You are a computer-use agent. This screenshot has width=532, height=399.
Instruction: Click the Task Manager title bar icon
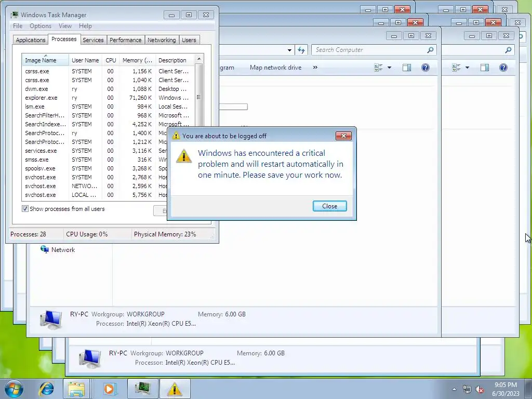15,15
